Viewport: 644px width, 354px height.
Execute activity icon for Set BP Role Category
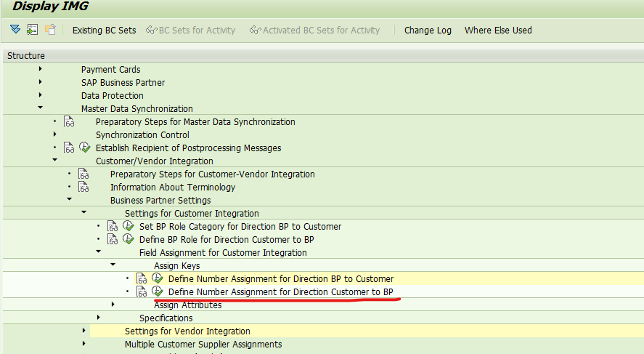[x=128, y=226]
